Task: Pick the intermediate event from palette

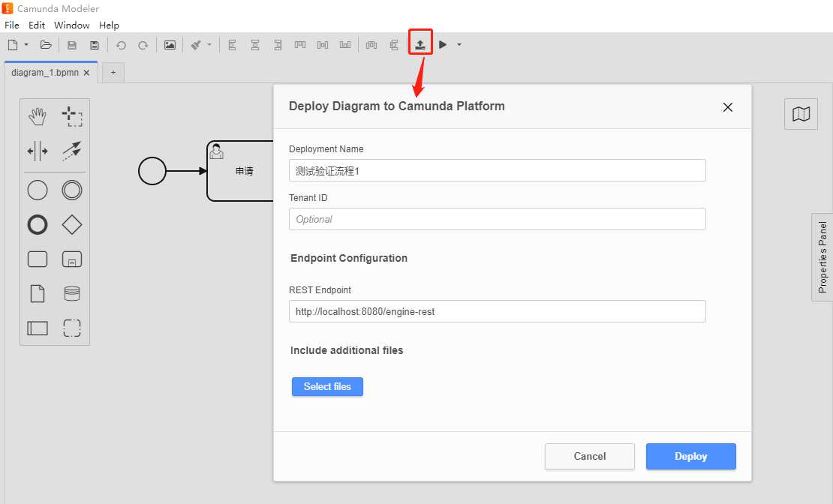Action: click(72, 190)
